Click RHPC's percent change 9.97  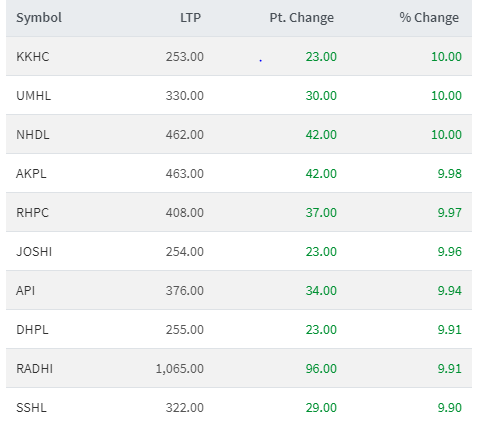pyautogui.click(x=449, y=212)
